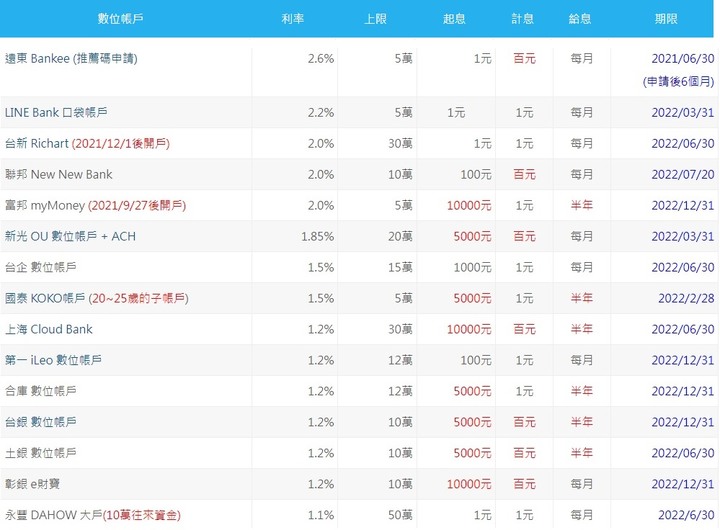
Task: Click the 數位帳戶 column header
Action: point(120,19)
